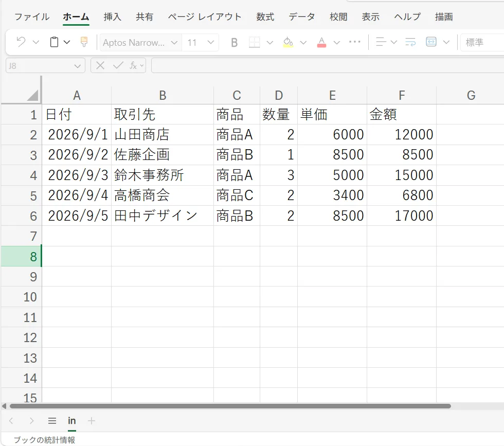Select column F header
This screenshot has width=504, height=446.
(402, 95)
